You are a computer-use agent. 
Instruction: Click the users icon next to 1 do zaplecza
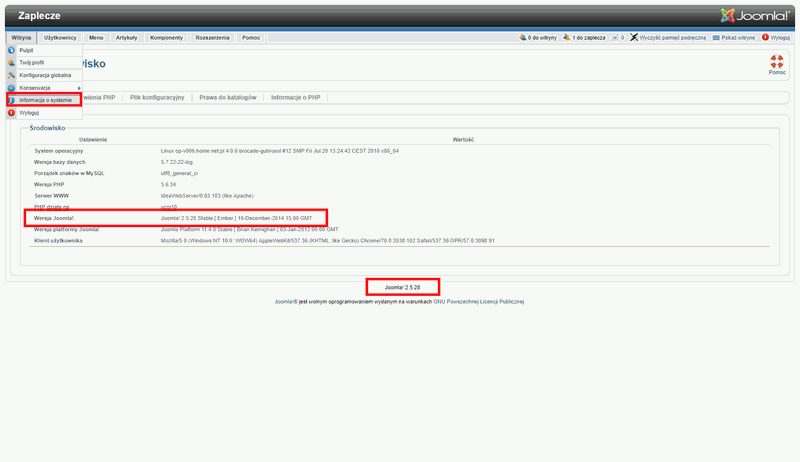point(567,37)
